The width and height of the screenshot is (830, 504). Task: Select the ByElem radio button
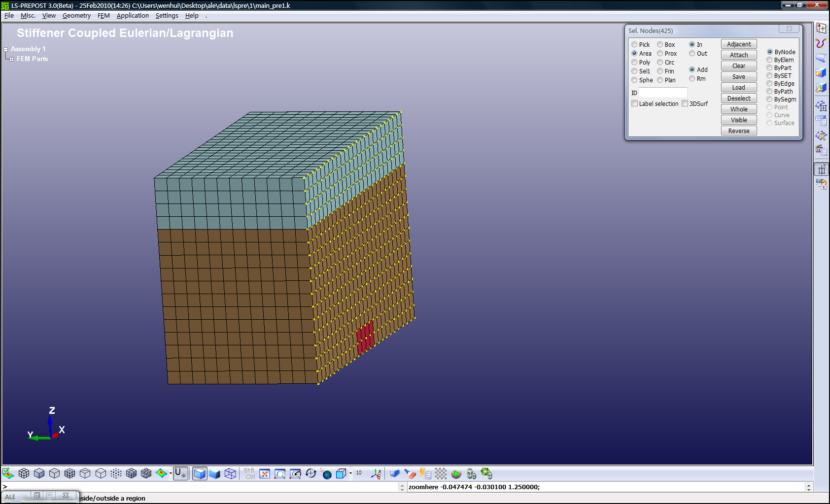click(x=769, y=60)
